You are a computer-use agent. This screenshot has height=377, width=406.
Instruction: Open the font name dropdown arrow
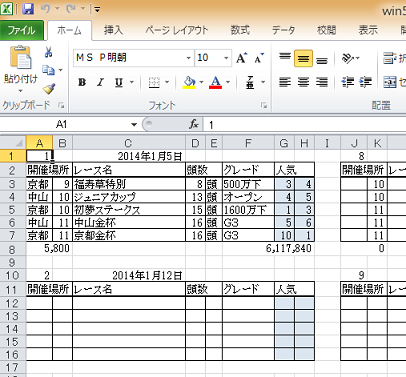(189, 58)
